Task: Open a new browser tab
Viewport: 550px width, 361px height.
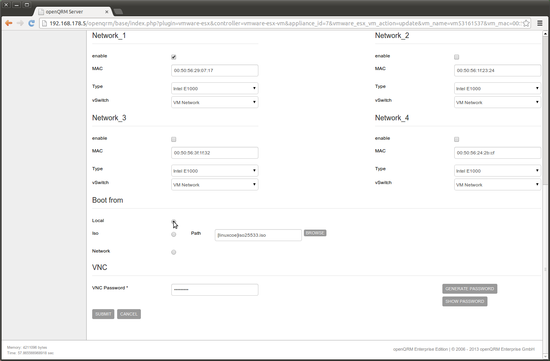Action: pyautogui.click(x=118, y=12)
